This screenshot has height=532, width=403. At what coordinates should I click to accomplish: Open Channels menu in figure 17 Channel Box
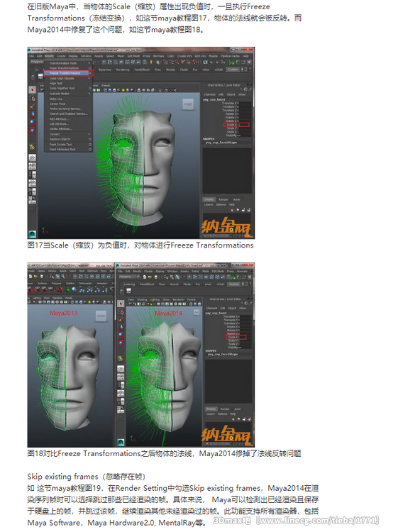click(209, 94)
